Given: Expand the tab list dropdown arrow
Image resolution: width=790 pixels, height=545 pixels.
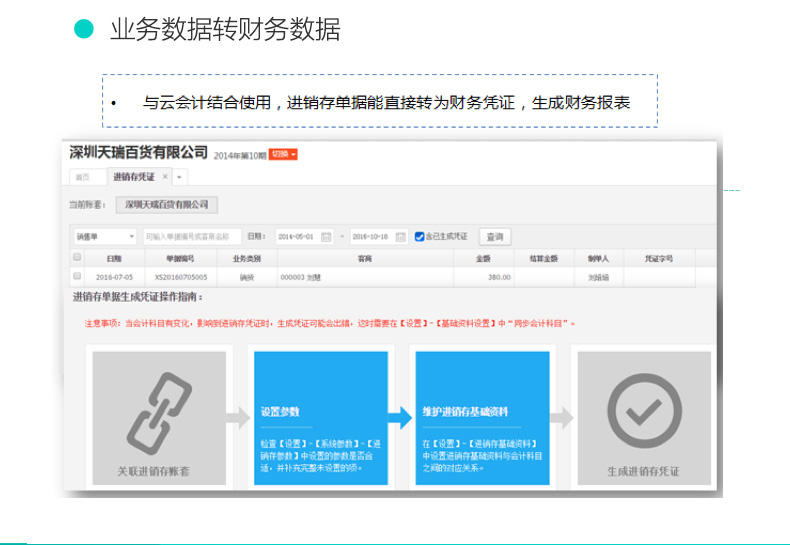Looking at the screenshot, I should pyautogui.click(x=180, y=177).
